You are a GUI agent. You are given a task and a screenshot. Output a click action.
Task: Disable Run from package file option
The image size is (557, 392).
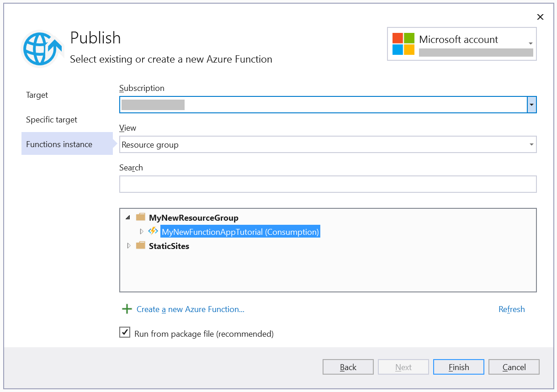(125, 332)
